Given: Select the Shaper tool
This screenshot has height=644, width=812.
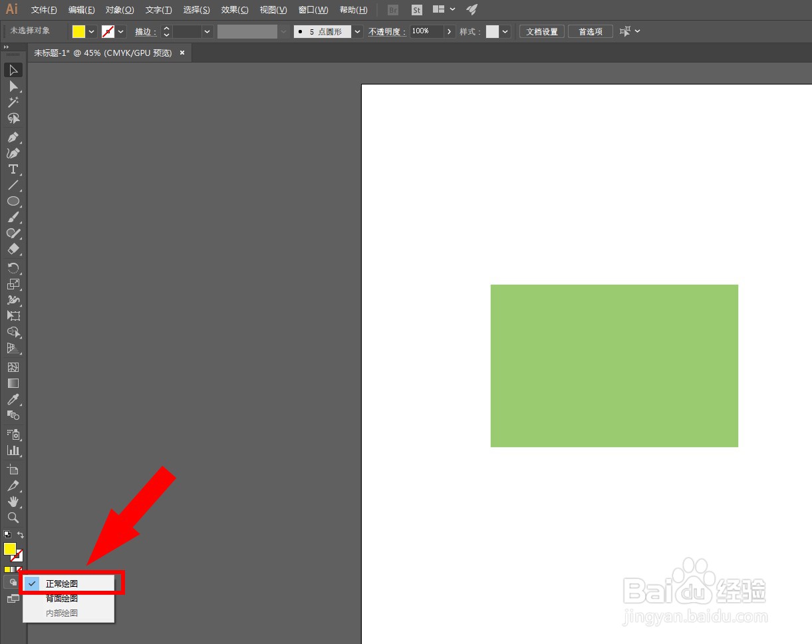Looking at the screenshot, I should (x=13, y=234).
